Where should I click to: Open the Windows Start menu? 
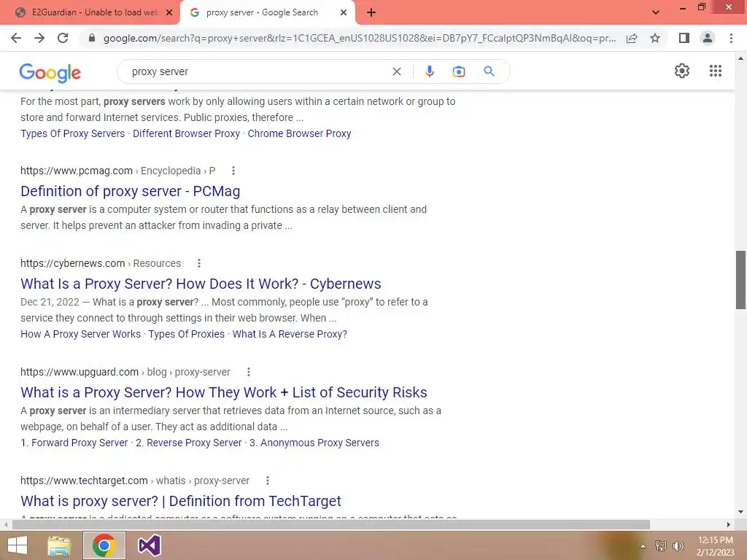pyautogui.click(x=18, y=545)
